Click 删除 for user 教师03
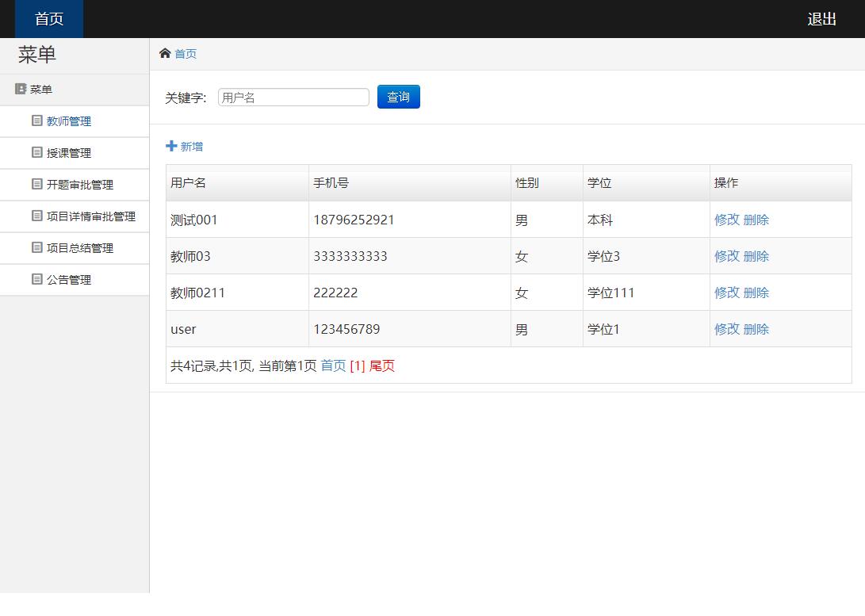This screenshot has height=616, width=865. click(x=756, y=256)
